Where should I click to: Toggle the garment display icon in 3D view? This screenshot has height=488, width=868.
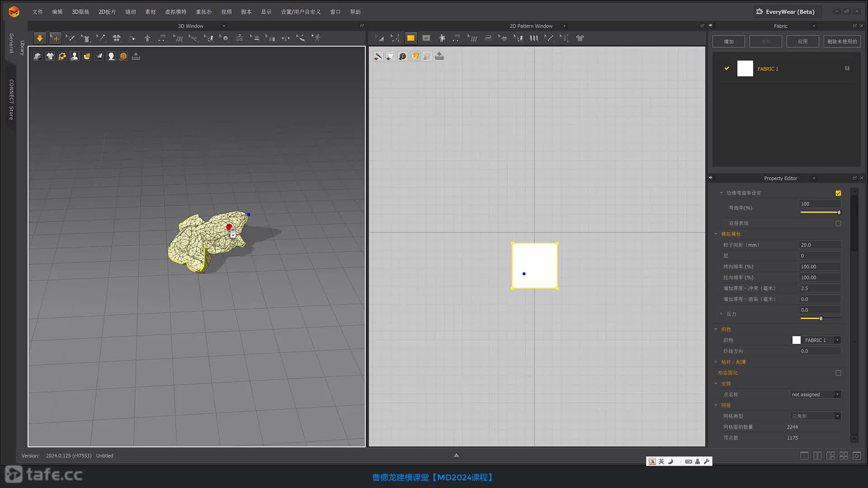50,56
